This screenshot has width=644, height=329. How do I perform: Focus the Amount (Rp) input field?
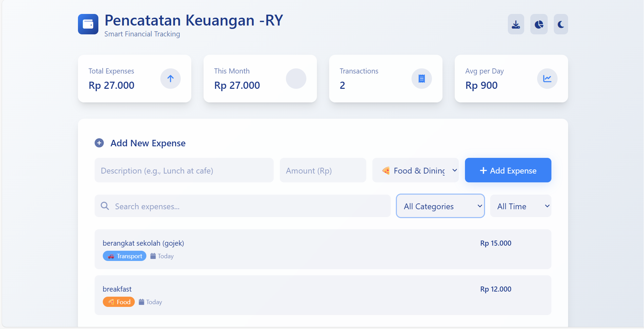(x=323, y=170)
